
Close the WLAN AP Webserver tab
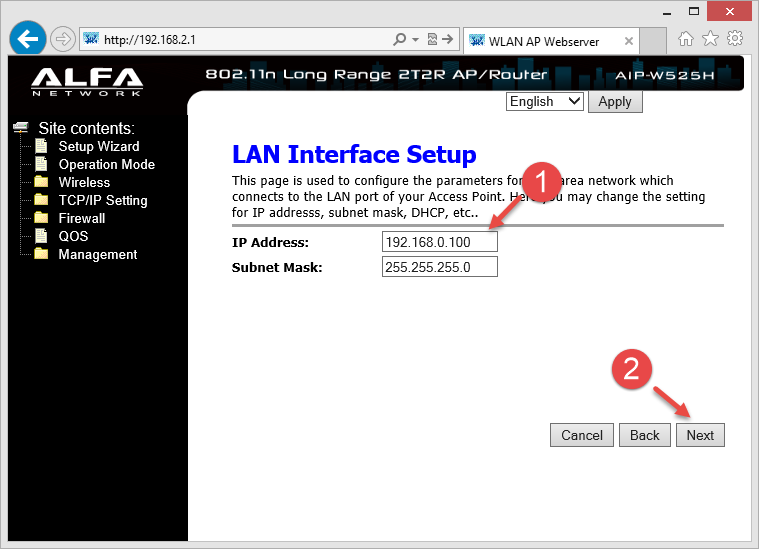[x=629, y=41]
